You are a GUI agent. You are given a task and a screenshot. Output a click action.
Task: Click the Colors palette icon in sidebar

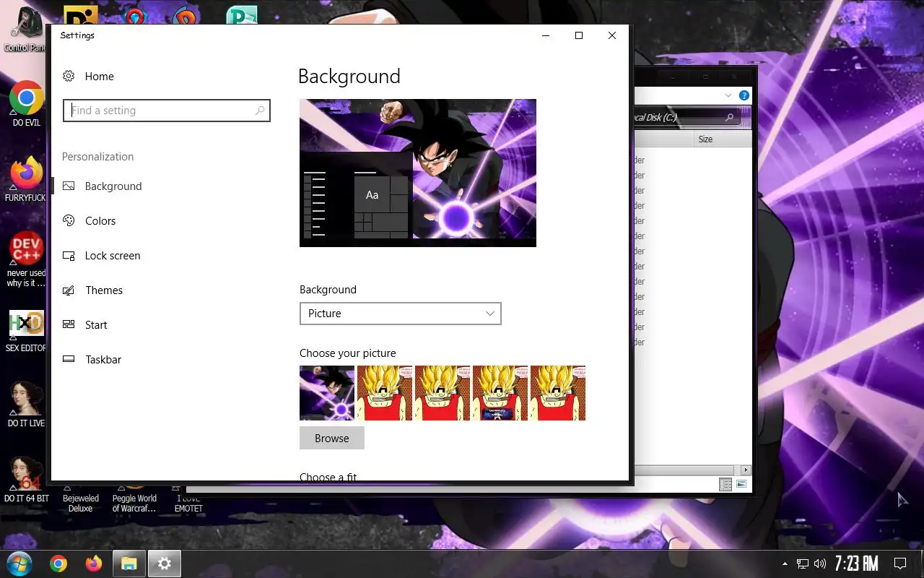pos(69,220)
